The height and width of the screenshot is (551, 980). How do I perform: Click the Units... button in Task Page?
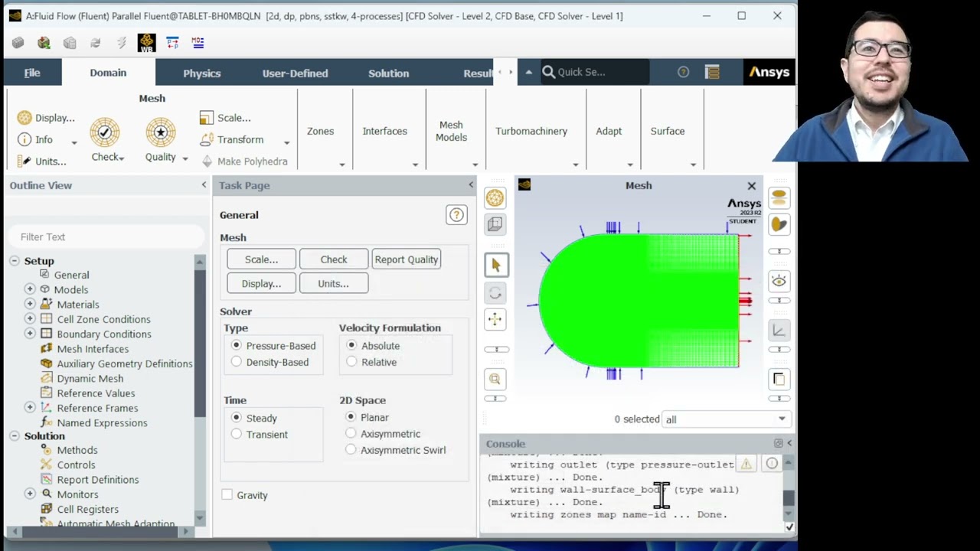point(334,284)
